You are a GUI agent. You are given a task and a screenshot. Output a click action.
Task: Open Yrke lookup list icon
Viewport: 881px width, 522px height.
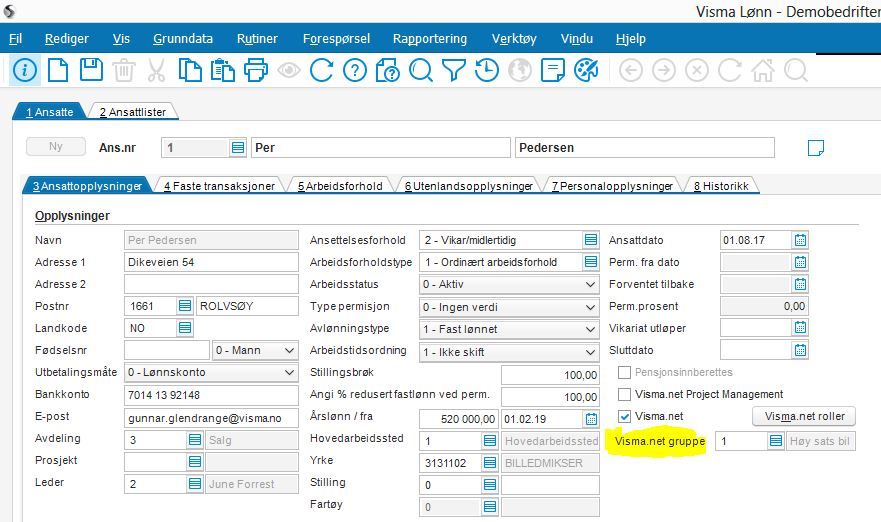point(490,462)
